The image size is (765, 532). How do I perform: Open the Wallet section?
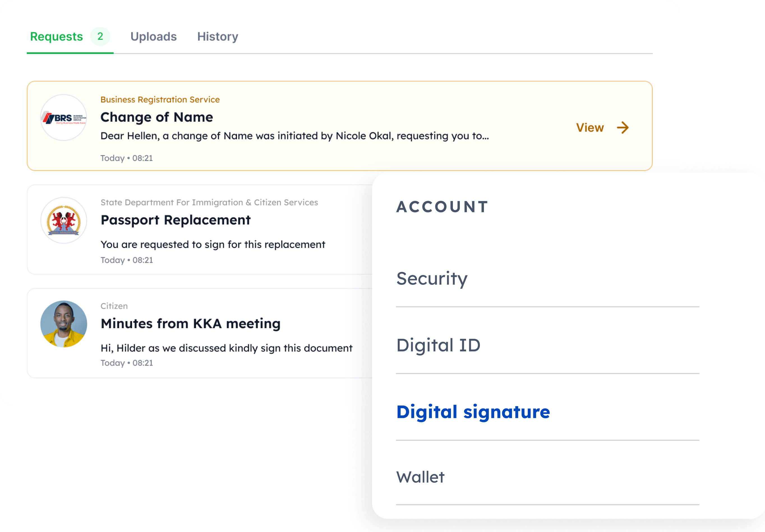click(x=420, y=477)
